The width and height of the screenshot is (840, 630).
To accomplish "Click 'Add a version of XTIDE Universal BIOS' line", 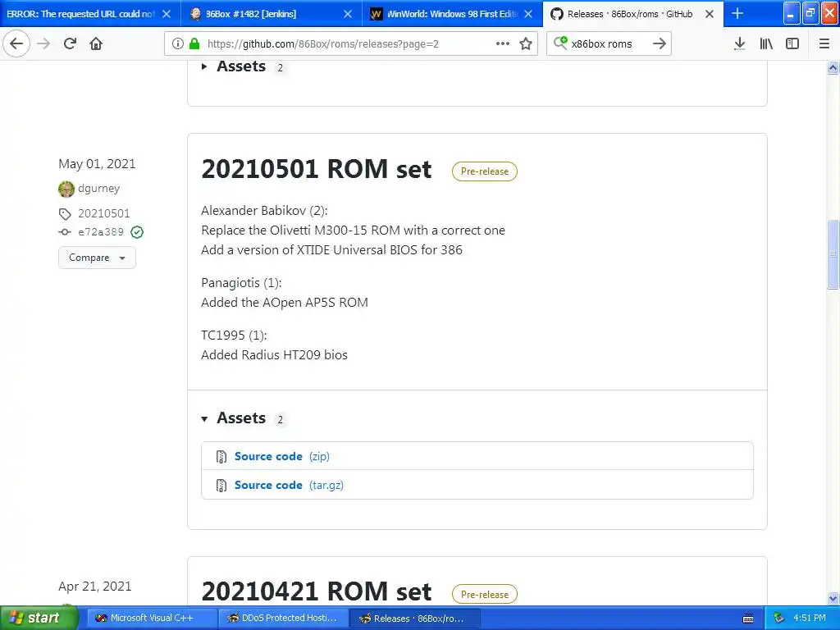I will [x=331, y=250].
